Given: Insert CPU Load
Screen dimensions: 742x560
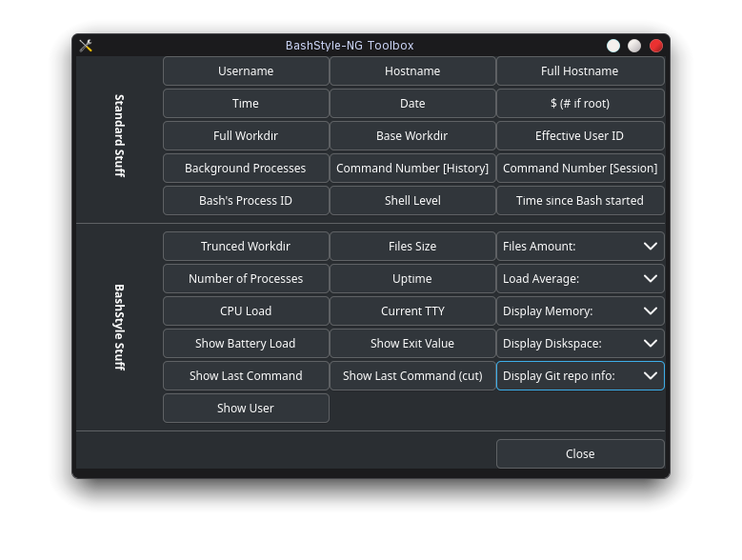Looking at the screenshot, I should 246,310.
